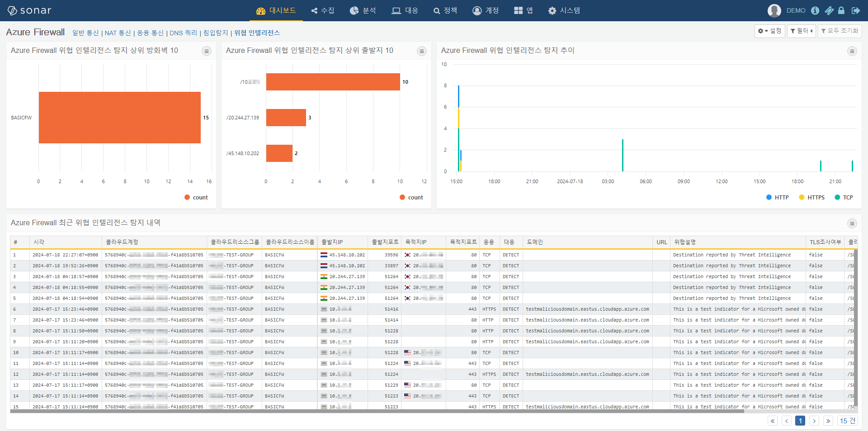Image resolution: width=868 pixels, height=431 pixels.
Task: Go to next page of table
Action: click(x=814, y=421)
